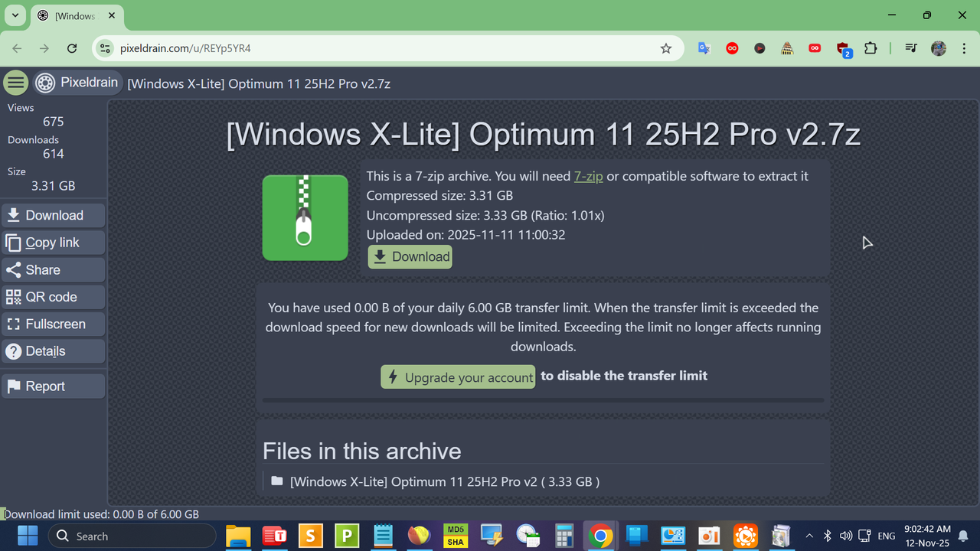Open the Details panel
This screenshot has width=980, height=551.
53,350
